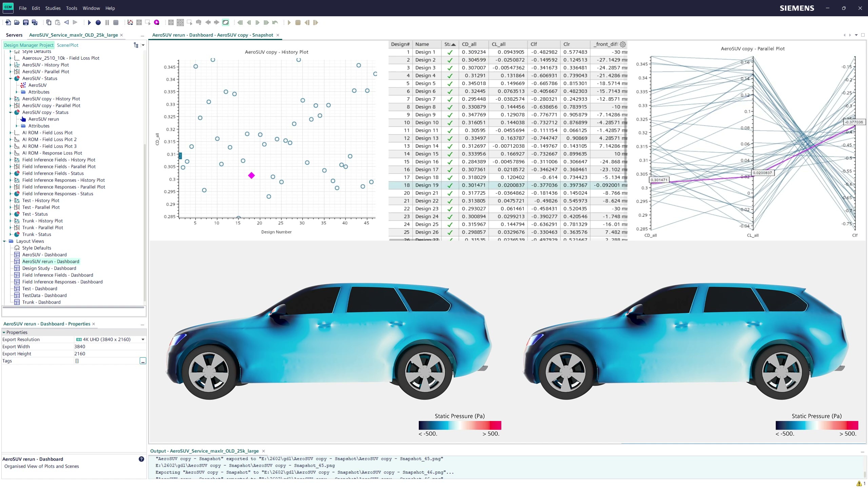Viewport: 868px width, 488px height.
Task: Collapse the Properties section
Action: click(x=4, y=332)
